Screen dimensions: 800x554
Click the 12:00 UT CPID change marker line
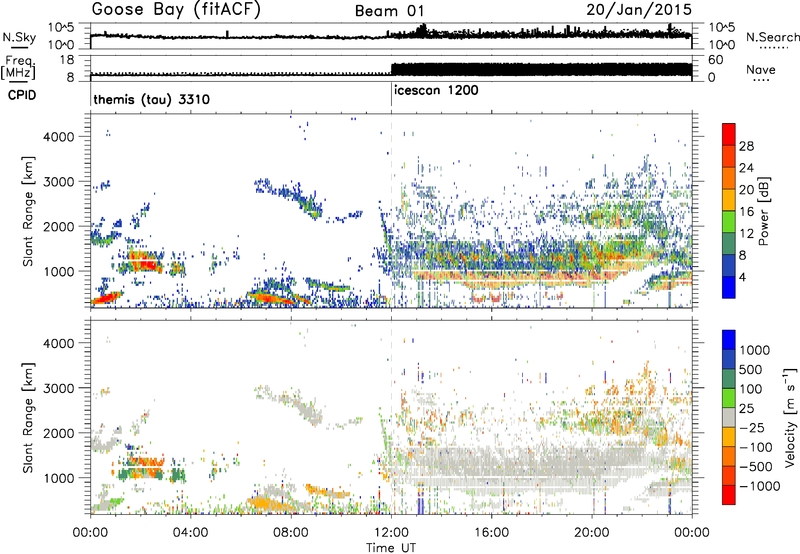pyautogui.click(x=391, y=95)
